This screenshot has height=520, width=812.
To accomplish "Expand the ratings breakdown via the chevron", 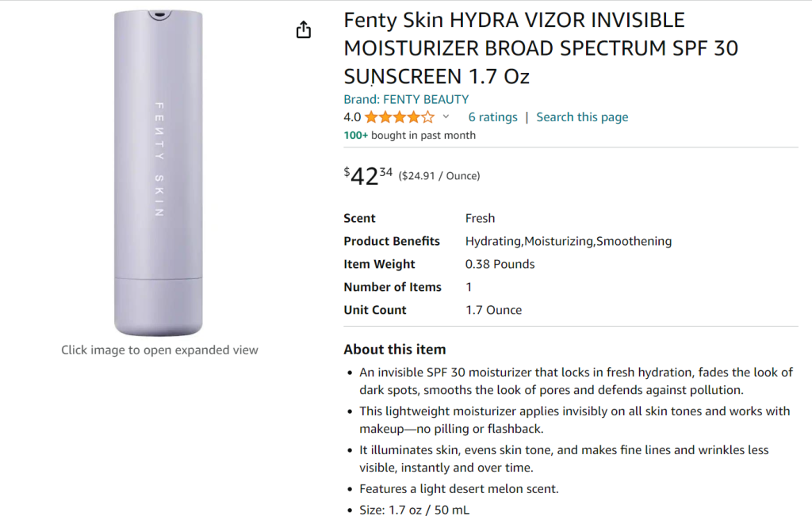I will (446, 118).
